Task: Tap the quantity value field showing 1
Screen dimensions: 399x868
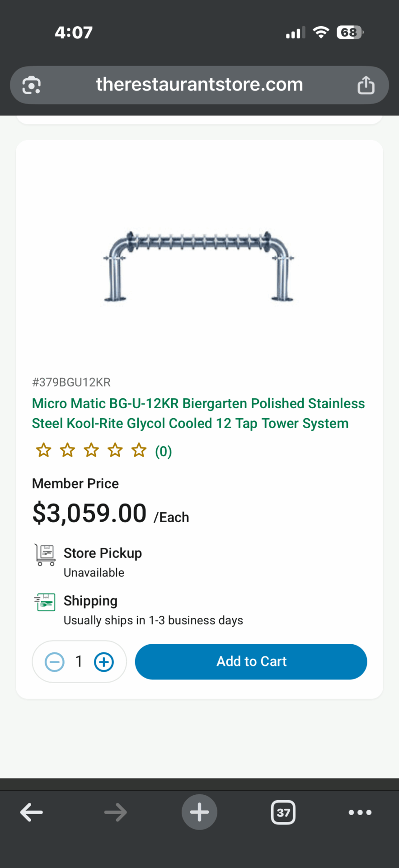Action: point(79,662)
